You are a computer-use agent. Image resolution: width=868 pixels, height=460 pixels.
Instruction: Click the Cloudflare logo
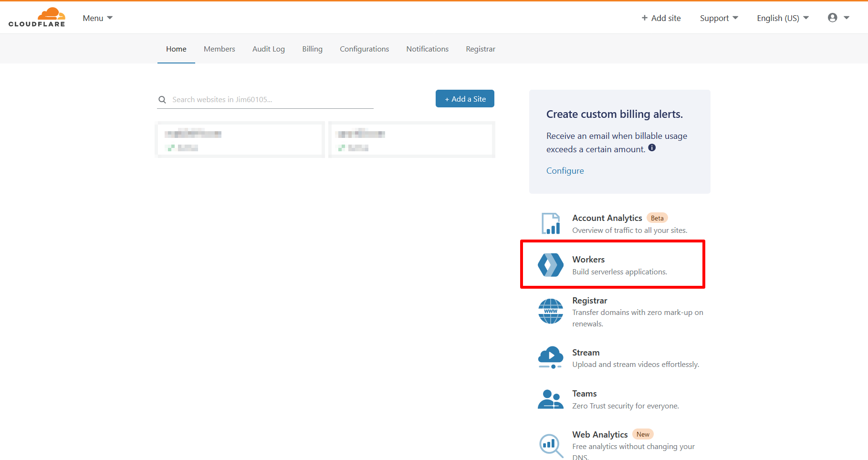tap(37, 18)
